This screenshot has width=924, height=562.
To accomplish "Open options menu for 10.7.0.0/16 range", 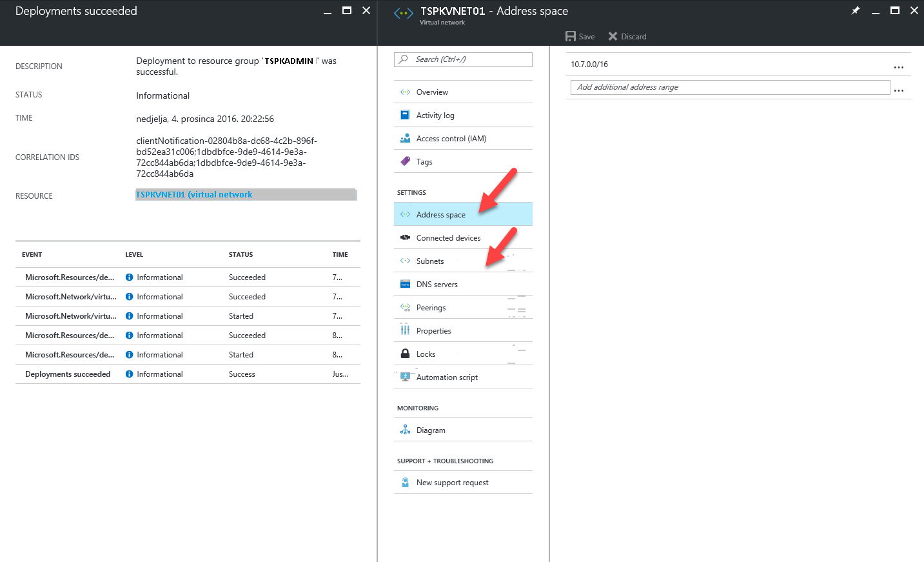I will click(x=898, y=67).
